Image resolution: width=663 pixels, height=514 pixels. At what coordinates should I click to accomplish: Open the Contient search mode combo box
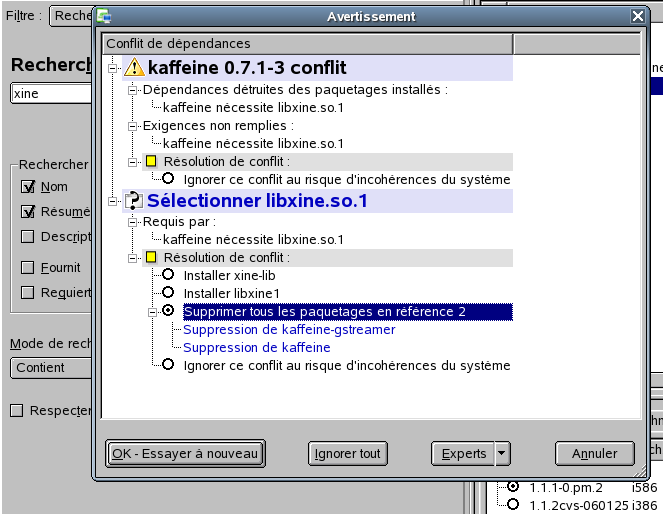(51, 368)
